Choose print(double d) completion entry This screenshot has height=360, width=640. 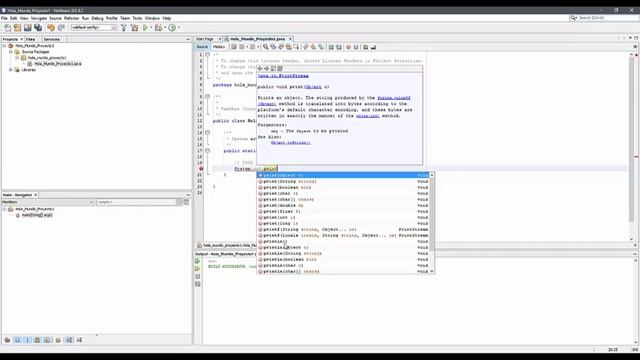[x=343, y=205]
